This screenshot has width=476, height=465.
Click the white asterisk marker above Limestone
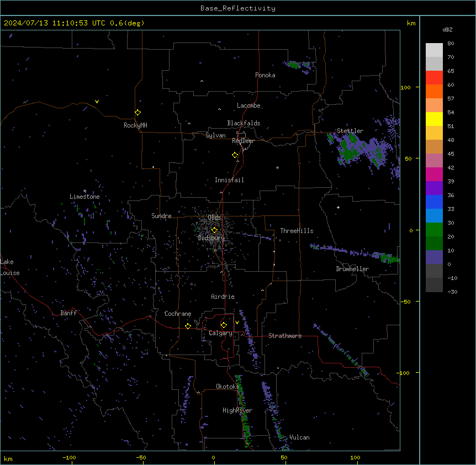pyautogui.click(x=84, y=191)
